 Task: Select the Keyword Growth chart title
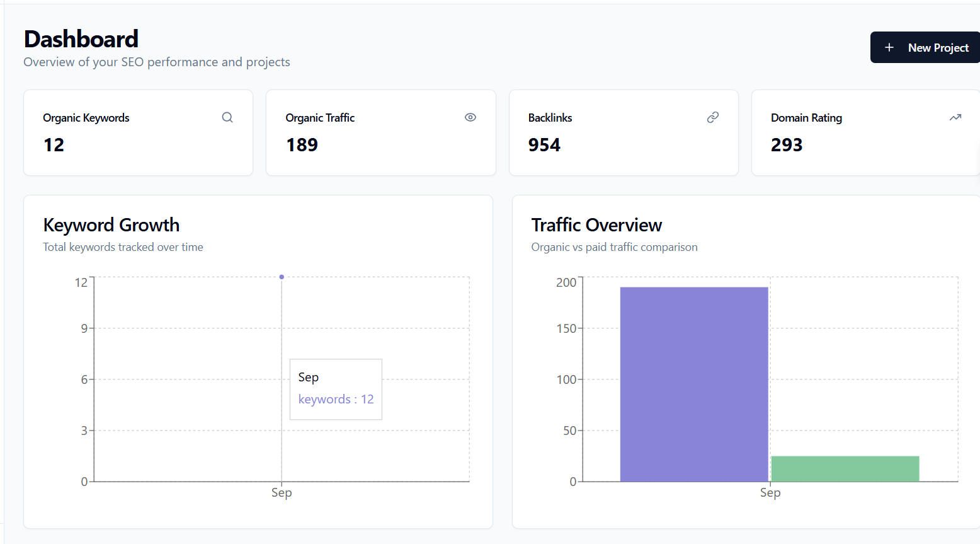pyautogui.click(x=111, y=225)
